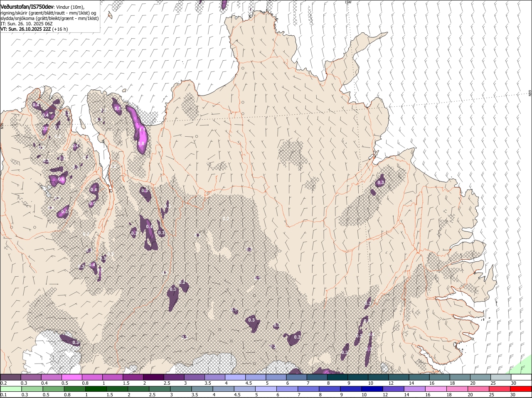This screenshot has width=532, height=398.
Task: Click the 2.5 tick label under the rain scale
Action: point(152,395)
